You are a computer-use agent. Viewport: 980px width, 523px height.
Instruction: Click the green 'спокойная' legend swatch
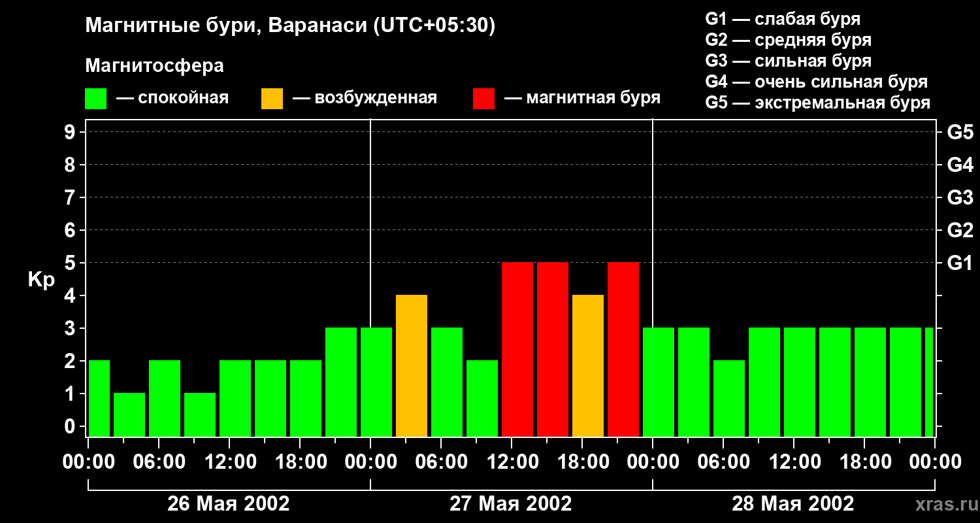(96, 99)
